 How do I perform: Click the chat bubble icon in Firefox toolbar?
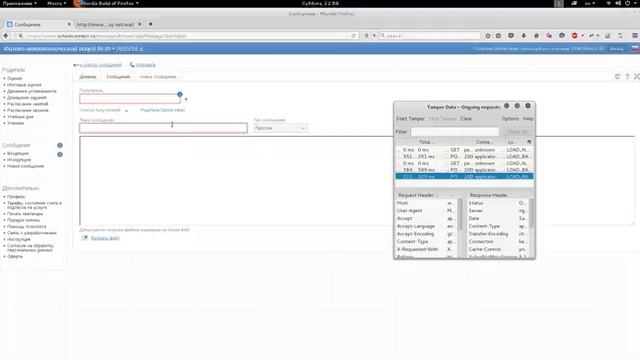click(x=562, y=36)
